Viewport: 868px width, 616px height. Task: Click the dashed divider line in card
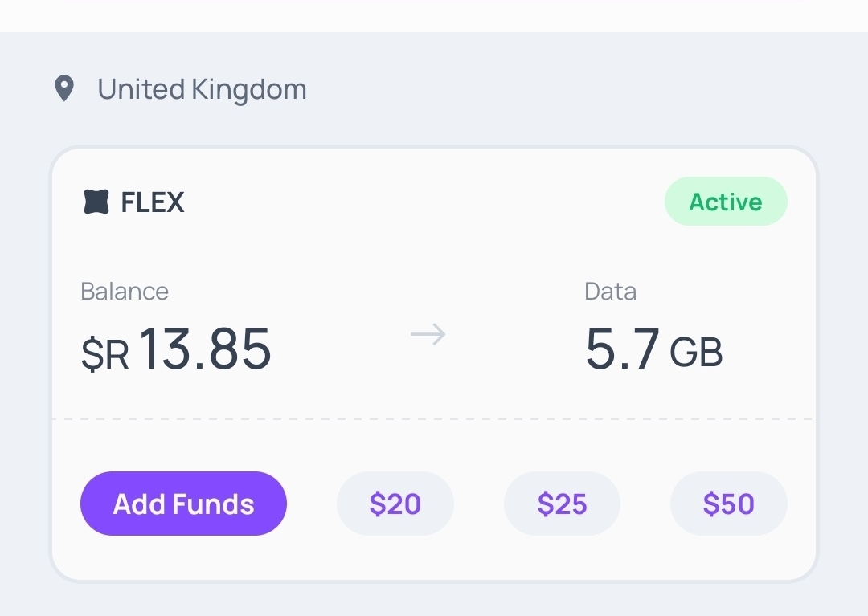(x=434, y=419)
